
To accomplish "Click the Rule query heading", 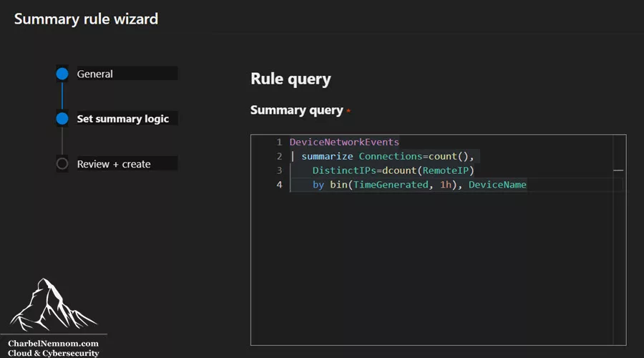I will (291, 79).
